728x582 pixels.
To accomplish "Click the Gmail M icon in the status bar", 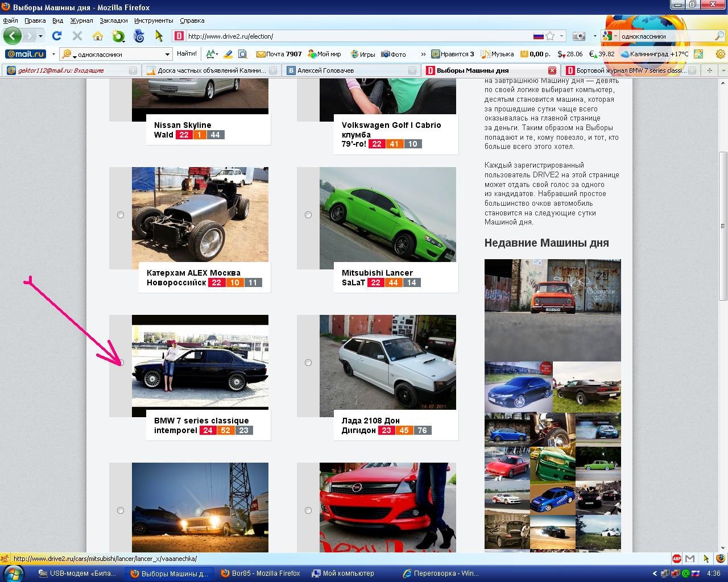I will pos(690,559).
